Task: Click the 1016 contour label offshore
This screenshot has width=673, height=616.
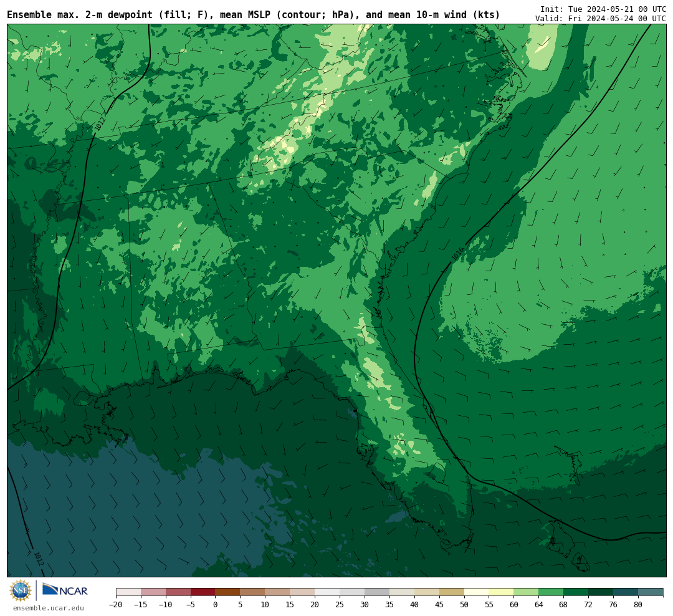Action: [457, 253]
